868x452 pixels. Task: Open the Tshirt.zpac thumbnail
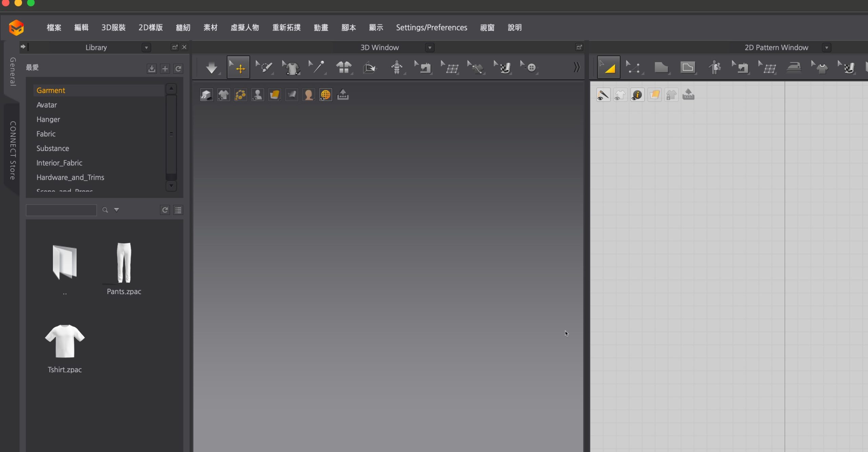click(64, 341)
